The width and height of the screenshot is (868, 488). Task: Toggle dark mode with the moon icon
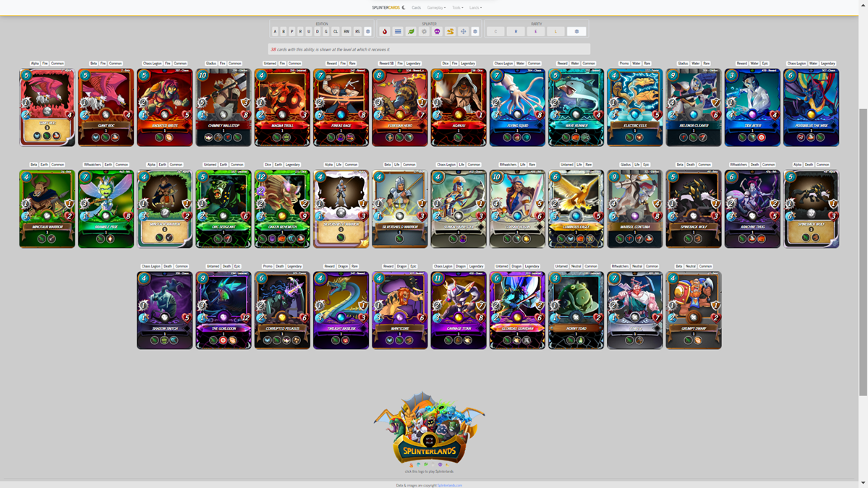404,7
